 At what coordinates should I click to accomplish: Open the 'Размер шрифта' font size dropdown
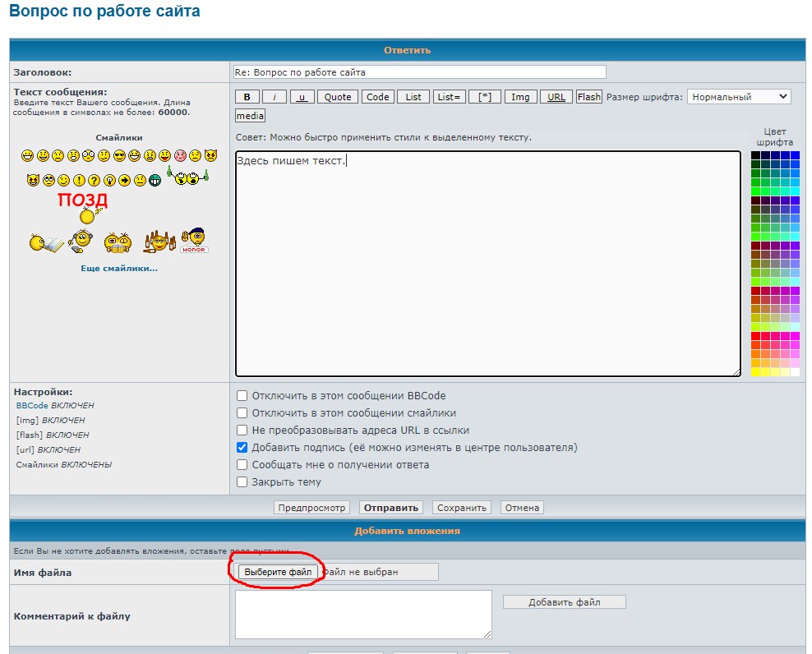tap(738, 97)
